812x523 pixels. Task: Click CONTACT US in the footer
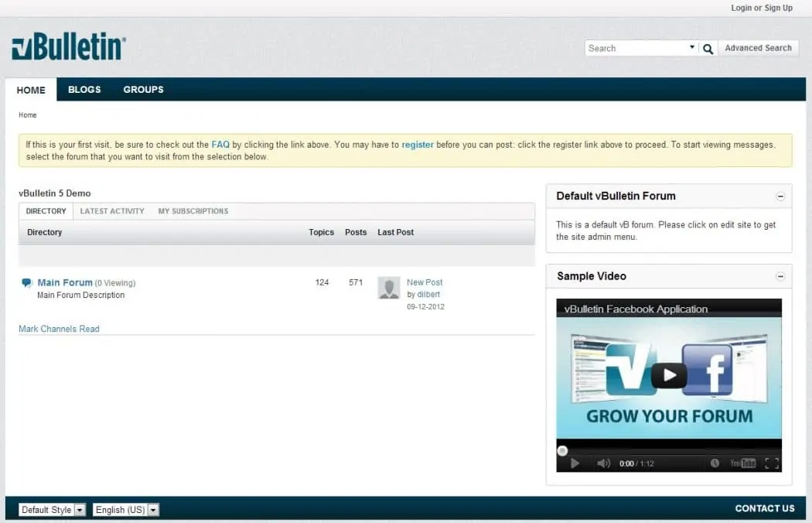[764, 508]
